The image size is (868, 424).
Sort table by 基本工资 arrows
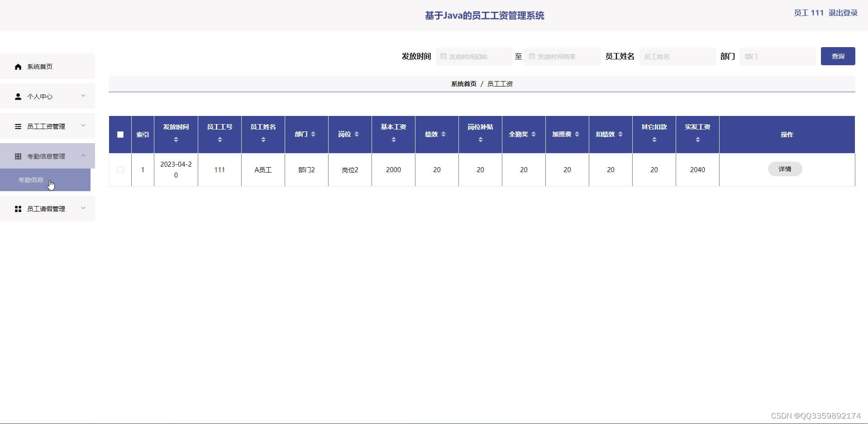(393, 140)
